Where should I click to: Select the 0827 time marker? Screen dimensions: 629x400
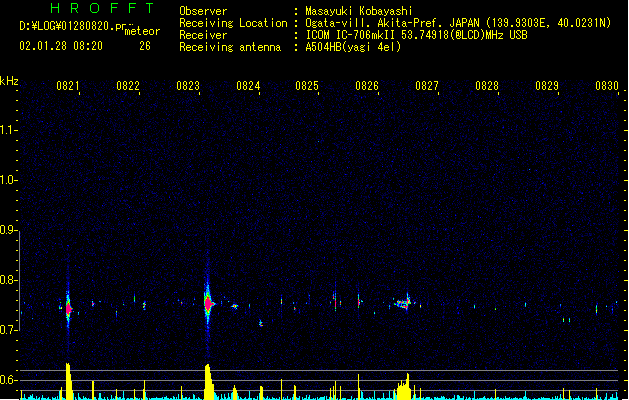[427, 86]
